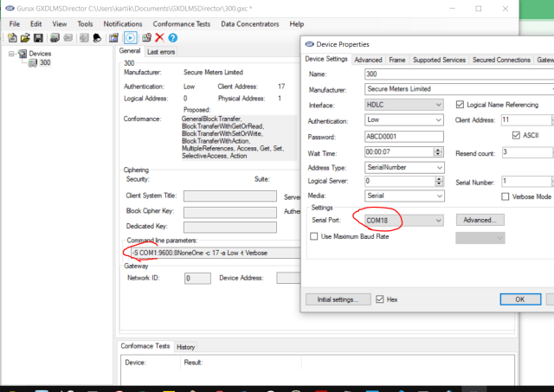This screenshot has width=554, height=392.
Task: Click the Initial settings... button
Action: pyautogui.click(x=338, y=299)
